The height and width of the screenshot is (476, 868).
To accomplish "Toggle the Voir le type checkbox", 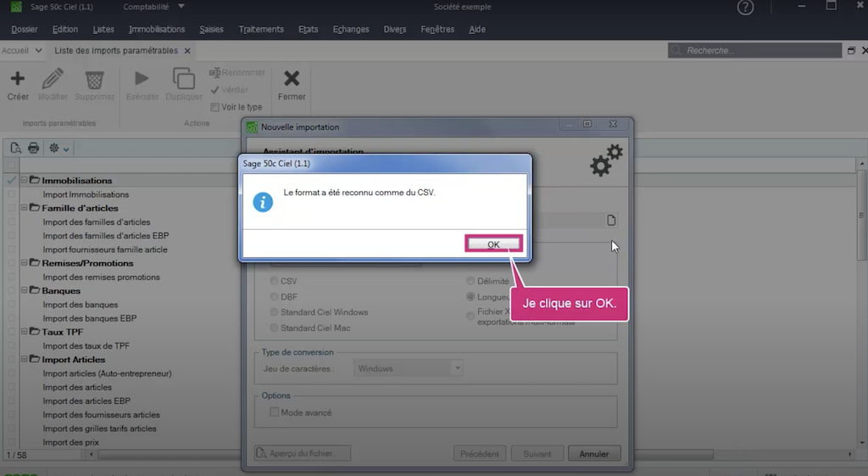I will click(x=214, y=107).
